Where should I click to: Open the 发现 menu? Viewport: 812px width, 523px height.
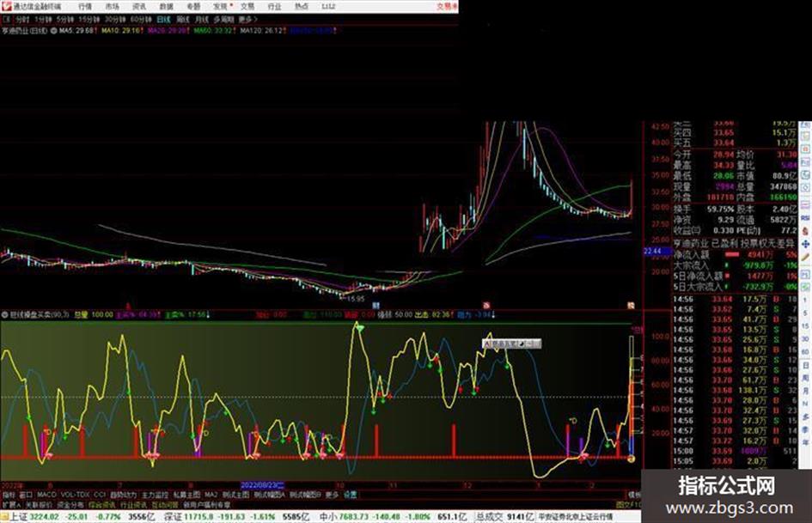coord(221,7)
